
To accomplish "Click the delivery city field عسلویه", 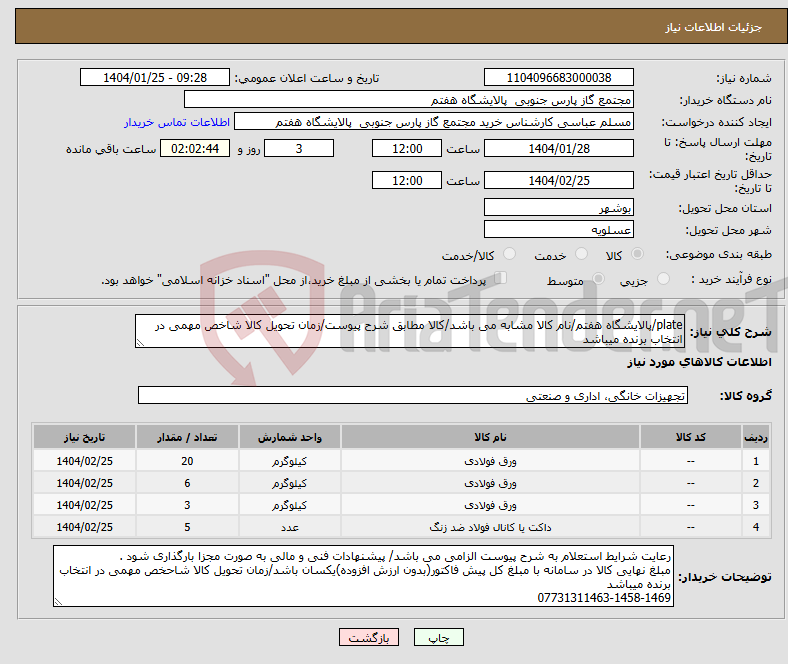I will [x=558, y=230].
